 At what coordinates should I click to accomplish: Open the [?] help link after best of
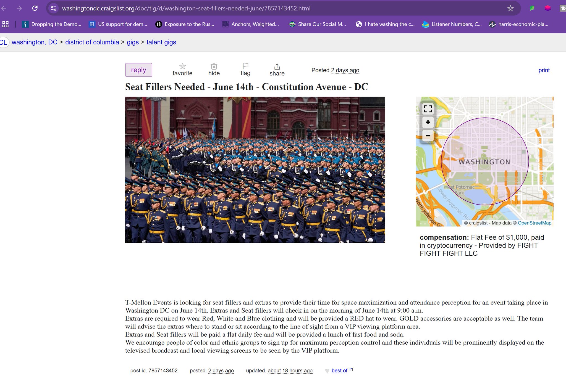point(351,369)
